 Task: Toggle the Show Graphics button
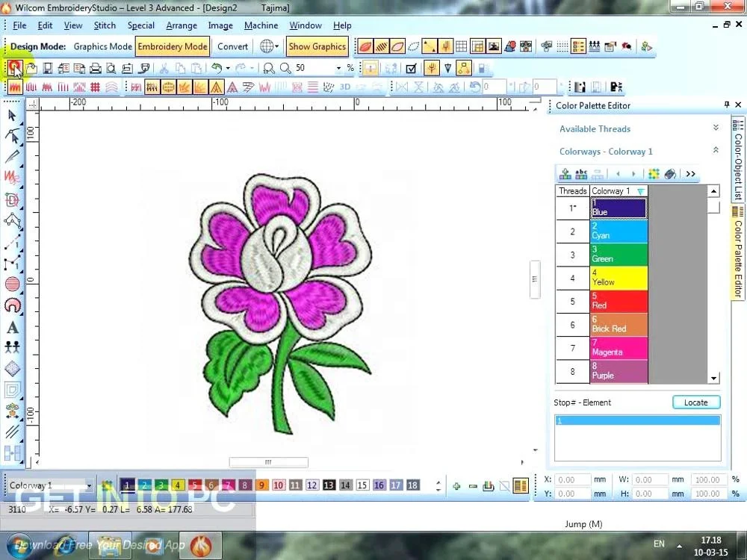[317, 46]
